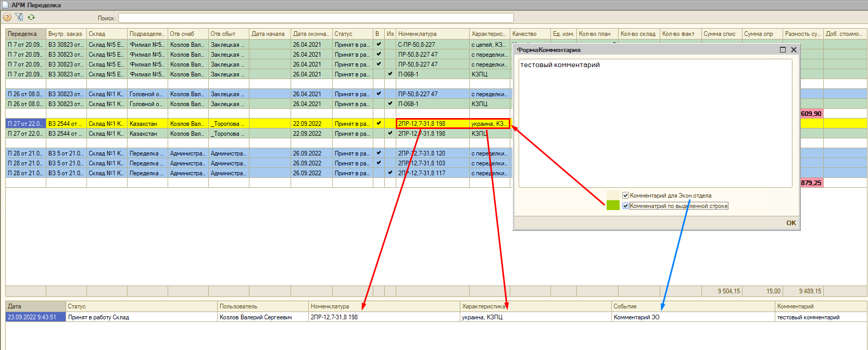Click the Статус column header in top table
Screen dimensions: 868x350
tap(353, 34)
